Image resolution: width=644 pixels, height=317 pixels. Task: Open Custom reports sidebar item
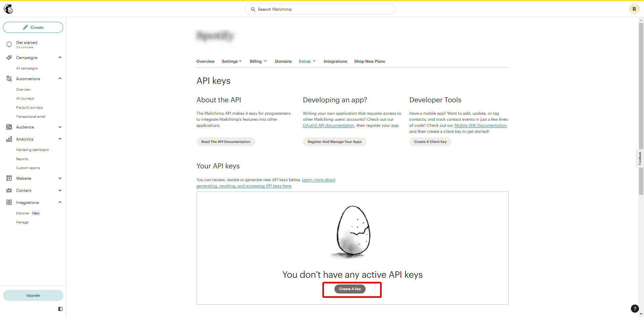point(28,168)
